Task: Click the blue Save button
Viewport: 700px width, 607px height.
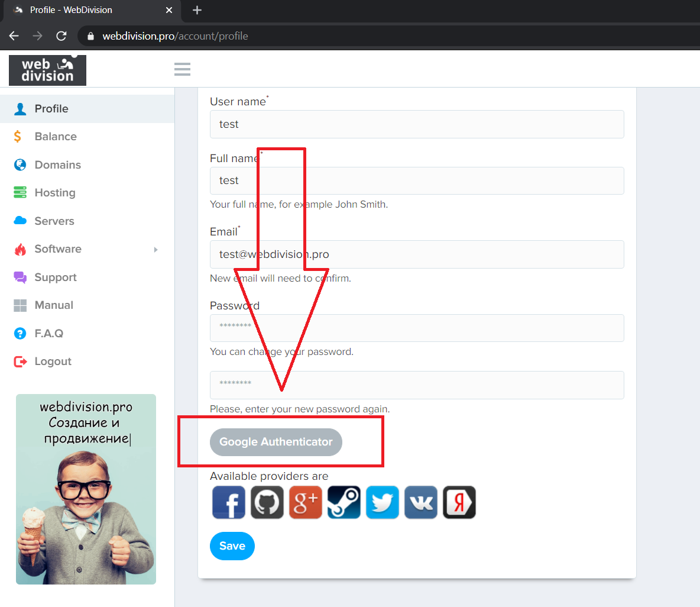Action: pyautogui.click(x=232, y=546)
